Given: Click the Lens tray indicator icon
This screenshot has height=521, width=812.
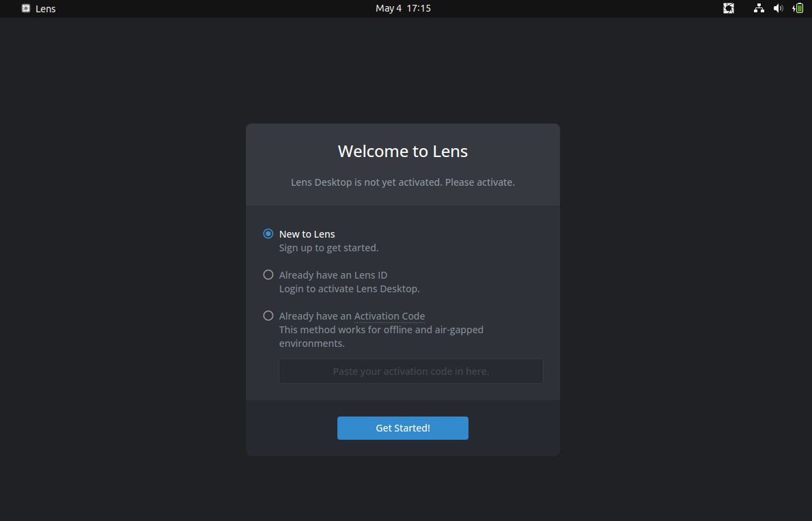Looking at the screenshot, I should click(x=729, y=8).
